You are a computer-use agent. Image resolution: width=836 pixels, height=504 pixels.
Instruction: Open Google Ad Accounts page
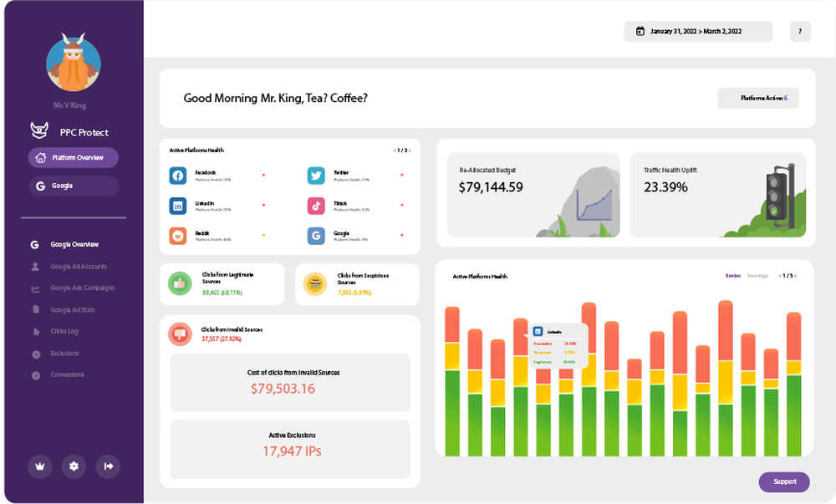79,267
